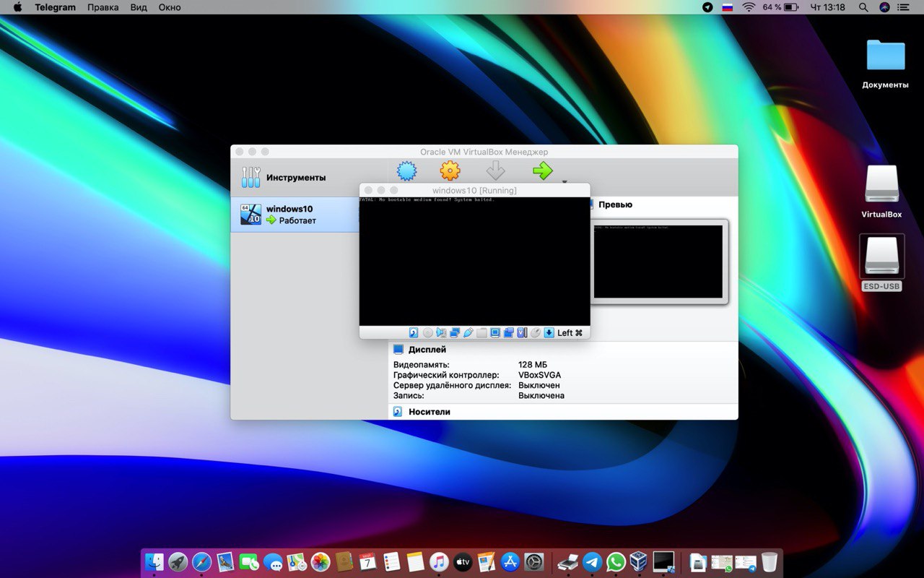The height and width of the screenshot is (578, 924).
Task: Click the clock showing Чт 13:18
Action: click(828, 7)
